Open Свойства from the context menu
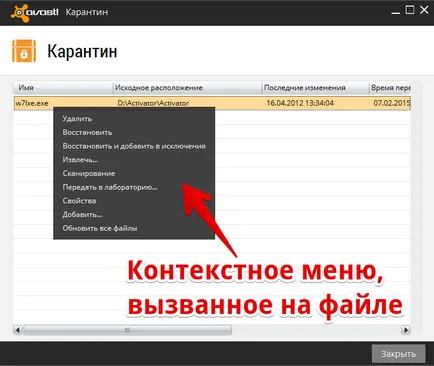The width and height of the screenshot is (434, 366). click(79, 201)
